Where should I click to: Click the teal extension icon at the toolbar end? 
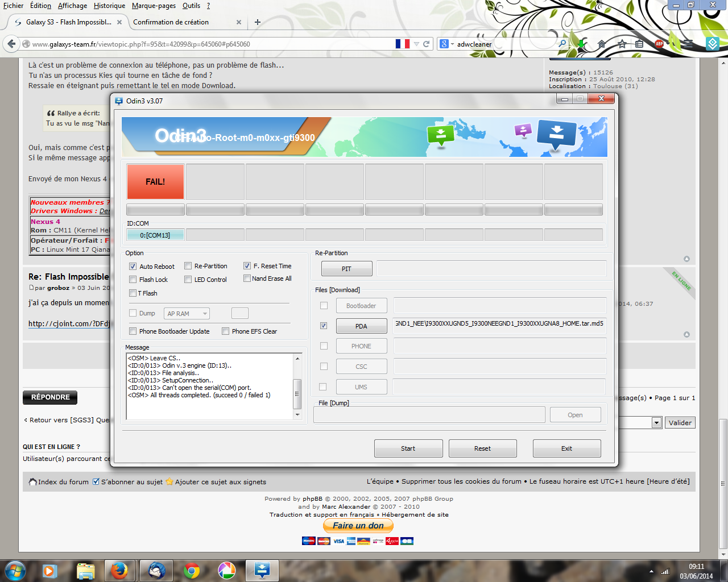pos(713,44)
